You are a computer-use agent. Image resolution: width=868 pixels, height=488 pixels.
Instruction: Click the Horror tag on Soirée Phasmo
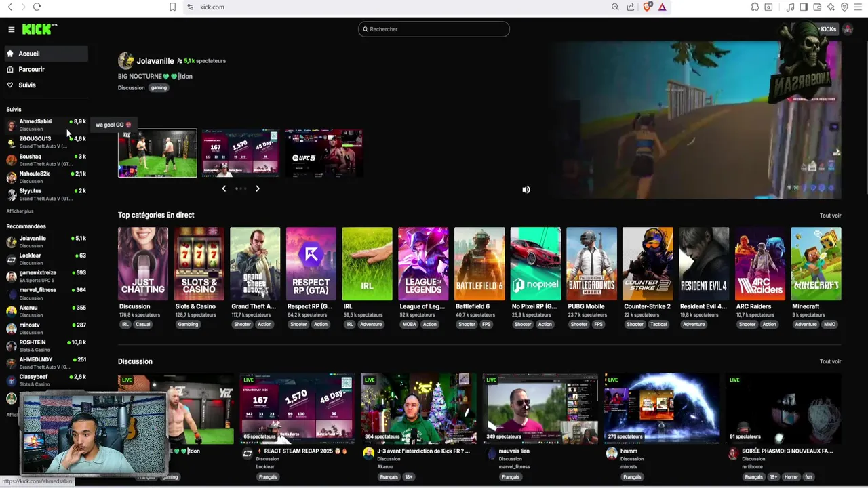click(x=791, y=476)
